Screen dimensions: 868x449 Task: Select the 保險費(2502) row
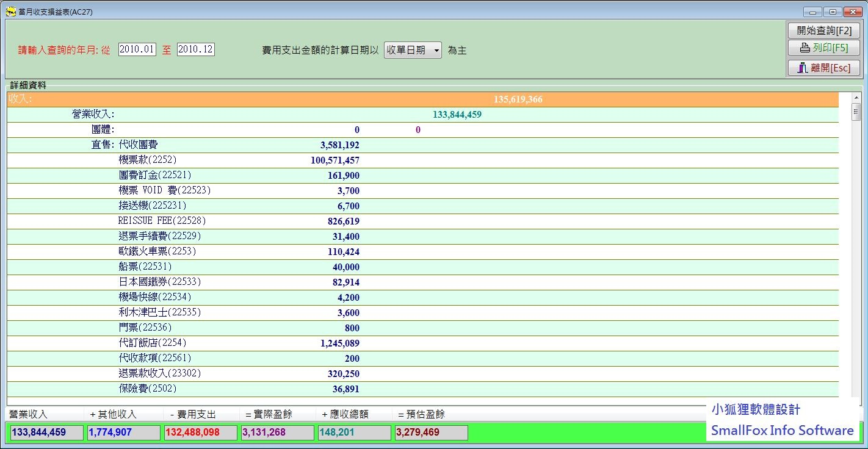pyautogui.click(x=422, y=389)
